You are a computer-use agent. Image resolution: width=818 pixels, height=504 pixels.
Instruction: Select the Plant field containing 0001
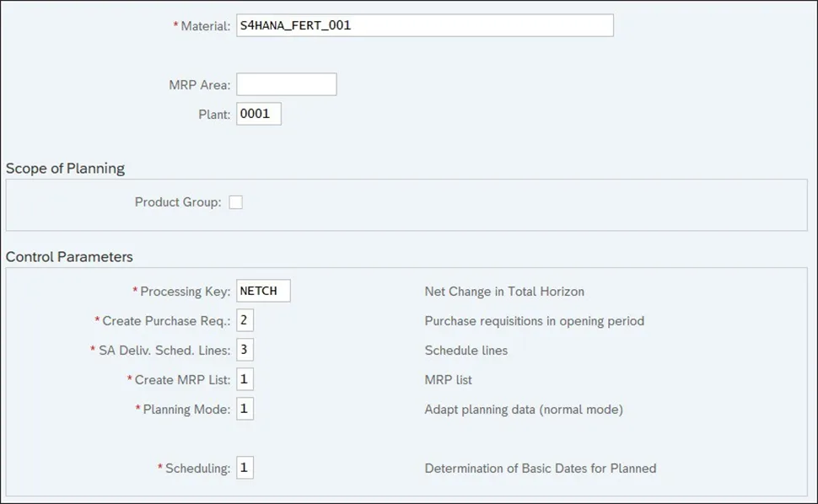[x=258, y=114]
